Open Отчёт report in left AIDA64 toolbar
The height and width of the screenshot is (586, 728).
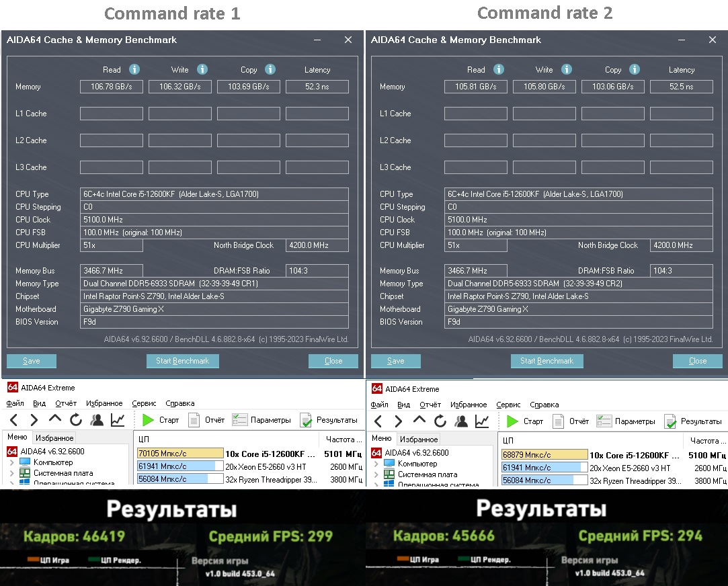coord(206,420)
